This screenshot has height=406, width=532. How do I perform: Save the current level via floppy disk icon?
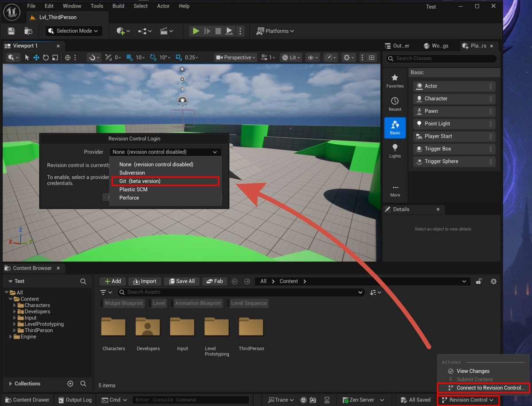(x=11, y=31)
